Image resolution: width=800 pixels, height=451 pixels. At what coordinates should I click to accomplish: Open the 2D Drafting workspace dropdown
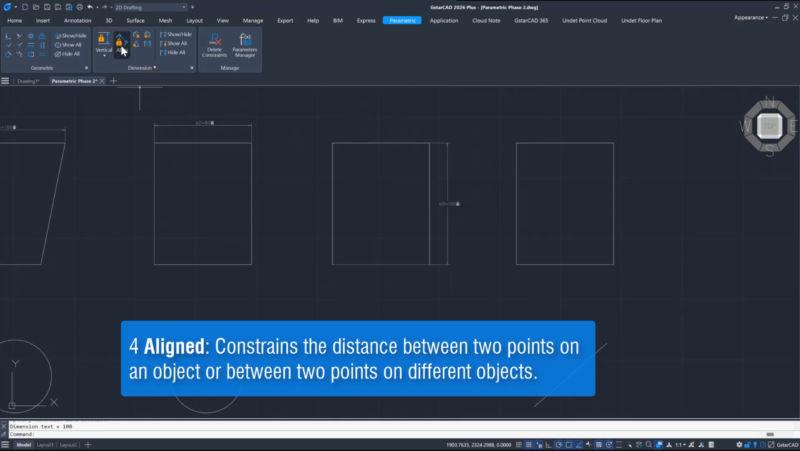(x=150, y=7)
